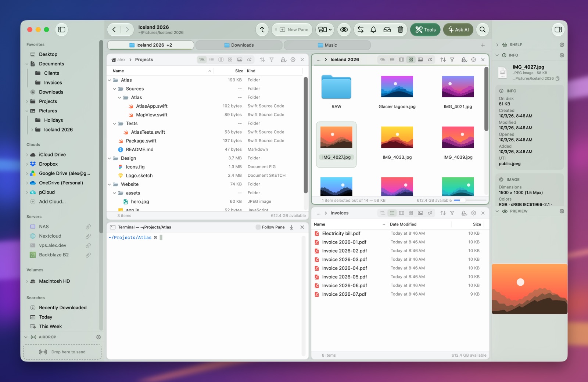Copy path icon next to IMG_4027 location
Screen dimensions: 588x382
pyautogui.click(x=557, y=79)
